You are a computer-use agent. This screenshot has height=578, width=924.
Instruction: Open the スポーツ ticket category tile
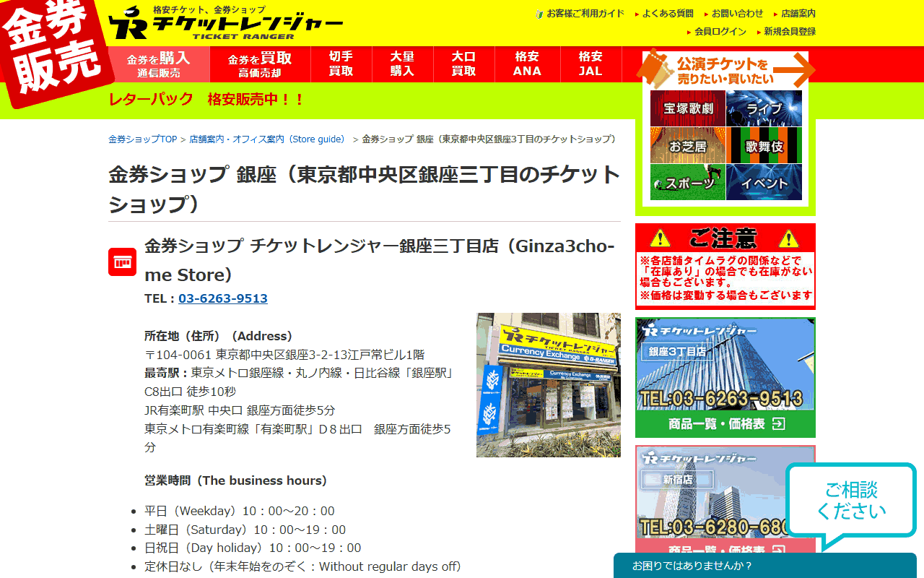[687, 182]
